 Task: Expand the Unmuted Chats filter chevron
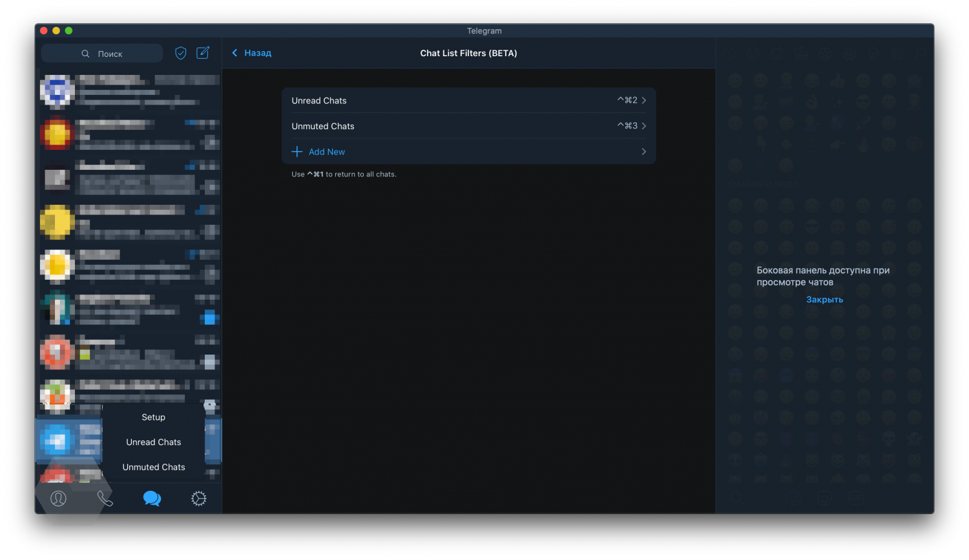tap(643, 126)
